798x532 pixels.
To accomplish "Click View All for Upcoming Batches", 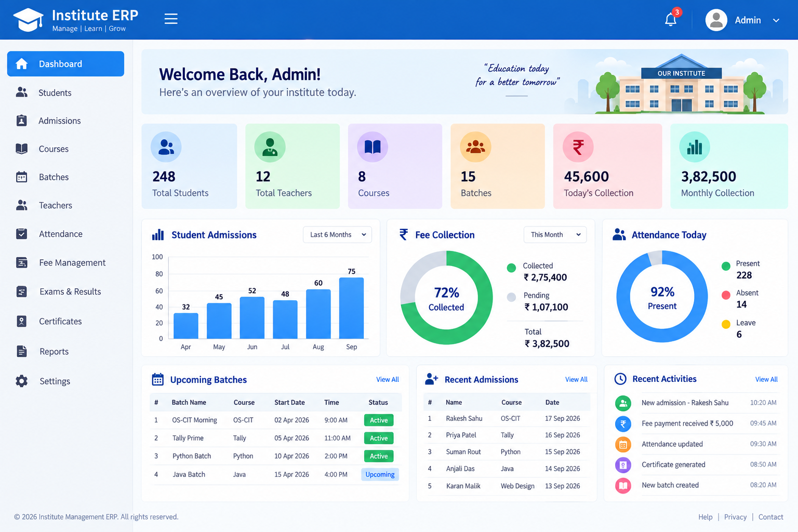I will tap(388, 380).
